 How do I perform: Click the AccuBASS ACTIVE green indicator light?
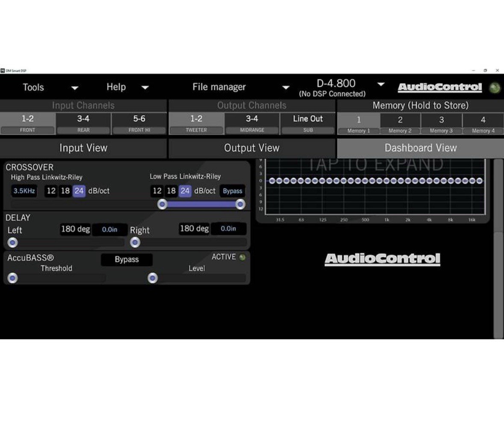coord(242,257)
